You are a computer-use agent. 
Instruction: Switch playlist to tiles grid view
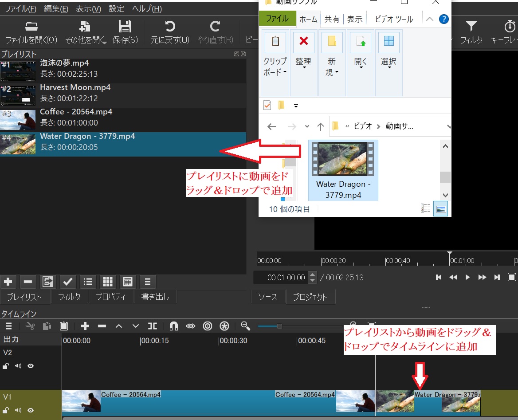(108, 282)
